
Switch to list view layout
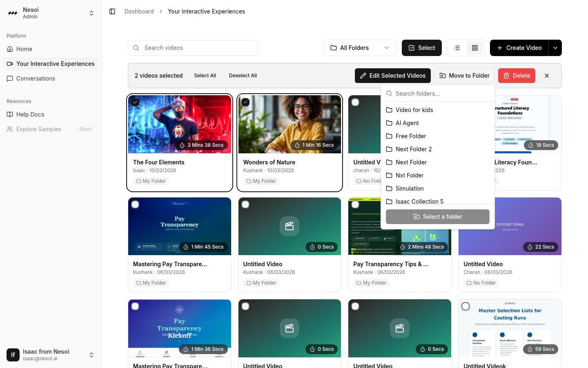[457, 48]
